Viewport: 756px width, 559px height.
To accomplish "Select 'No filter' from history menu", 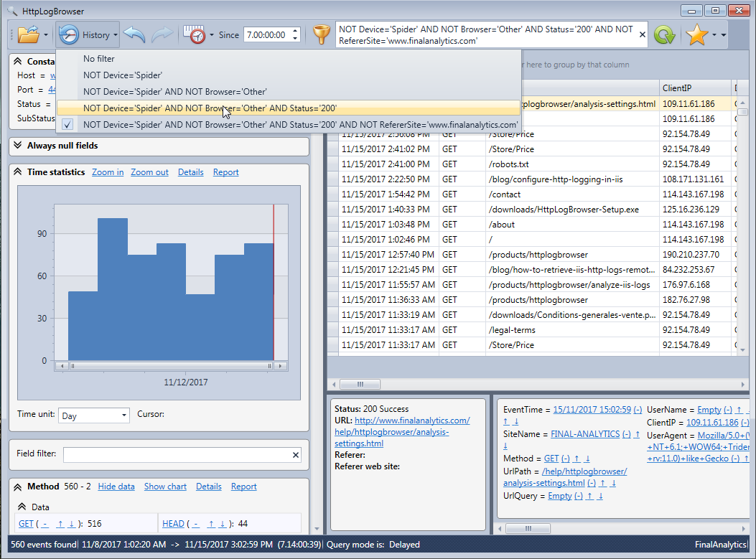I will 289,59.
